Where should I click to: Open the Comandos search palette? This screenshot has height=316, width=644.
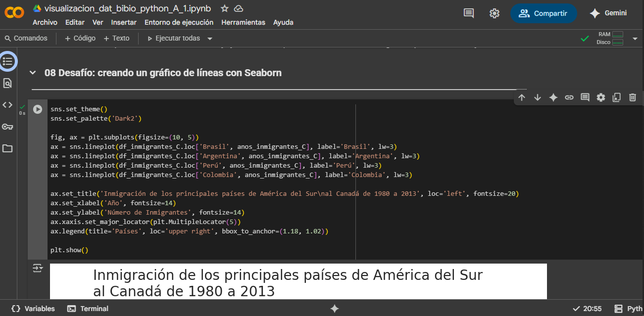(x=26, y=38)
